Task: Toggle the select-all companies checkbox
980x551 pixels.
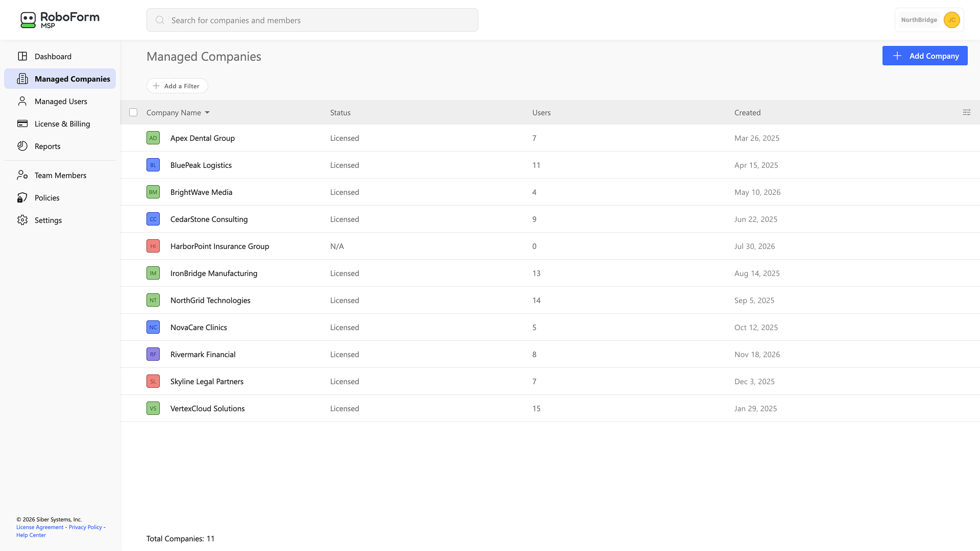Action: point(133,112)
